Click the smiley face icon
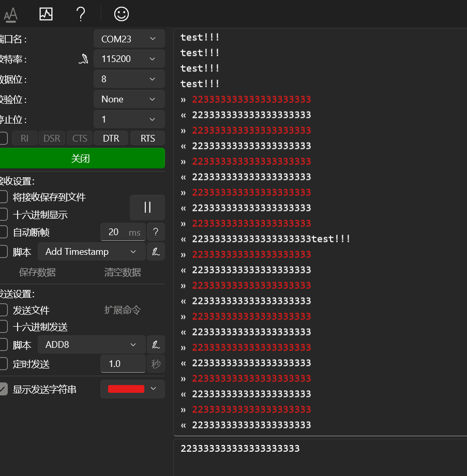Viewport: 467px width, 476px height. coord(121,14)
